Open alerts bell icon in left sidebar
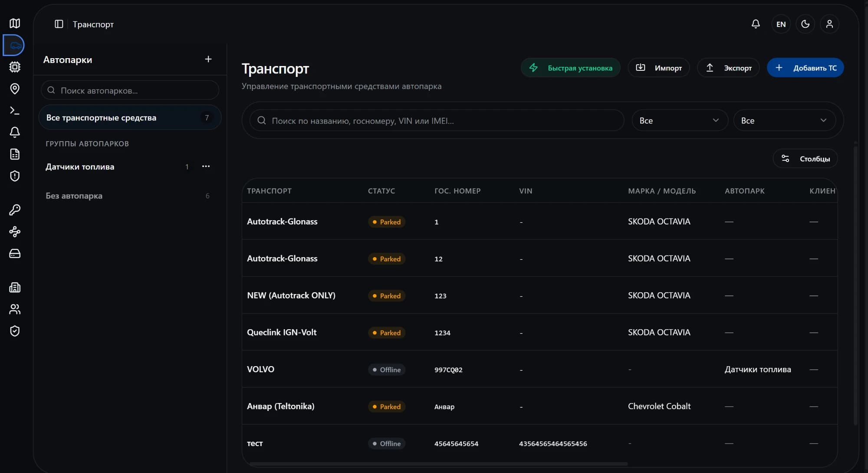 coord(15,132)
